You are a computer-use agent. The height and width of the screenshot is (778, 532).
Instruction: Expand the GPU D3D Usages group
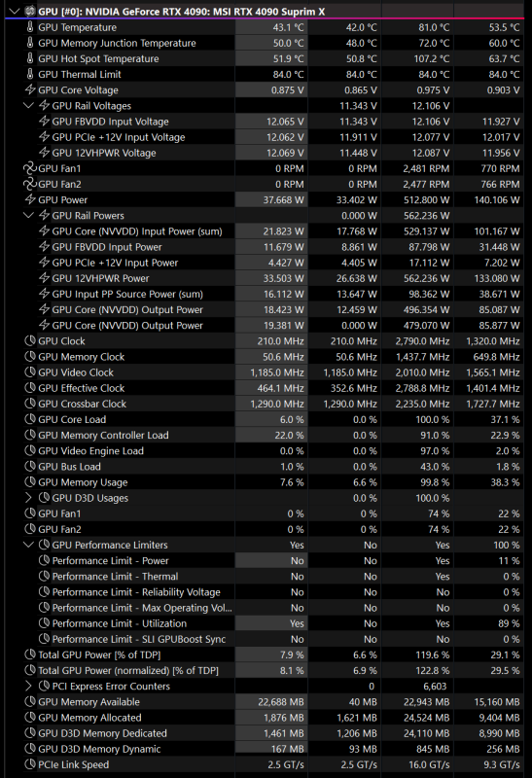(x=28, y=498)
